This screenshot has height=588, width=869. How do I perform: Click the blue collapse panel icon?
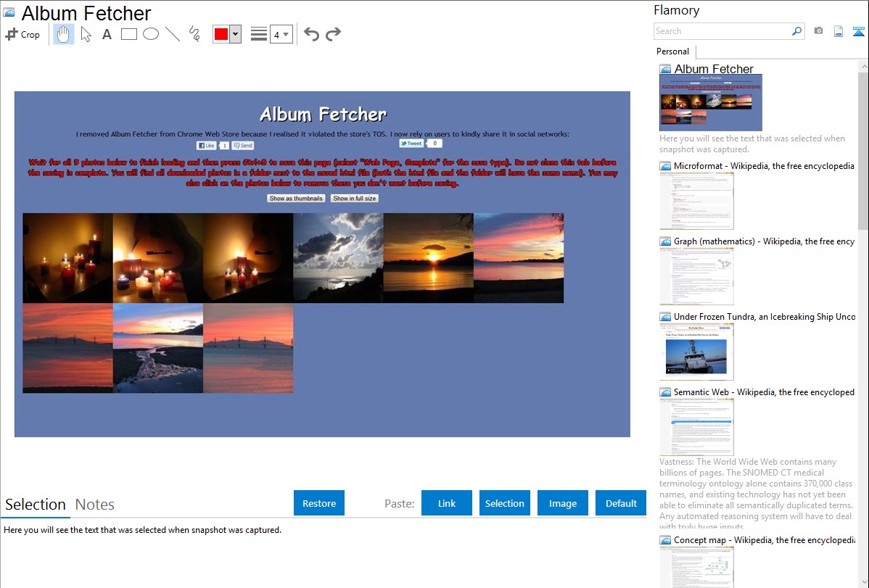click(858, 31)
